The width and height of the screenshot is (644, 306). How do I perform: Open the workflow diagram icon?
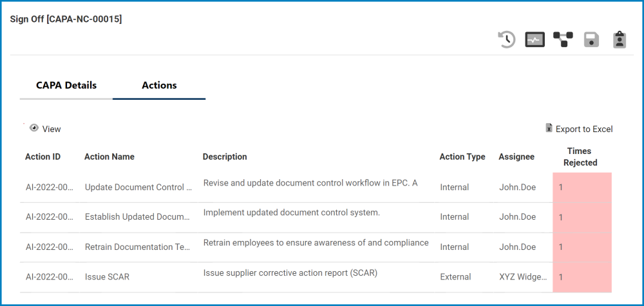pos(563,40)
